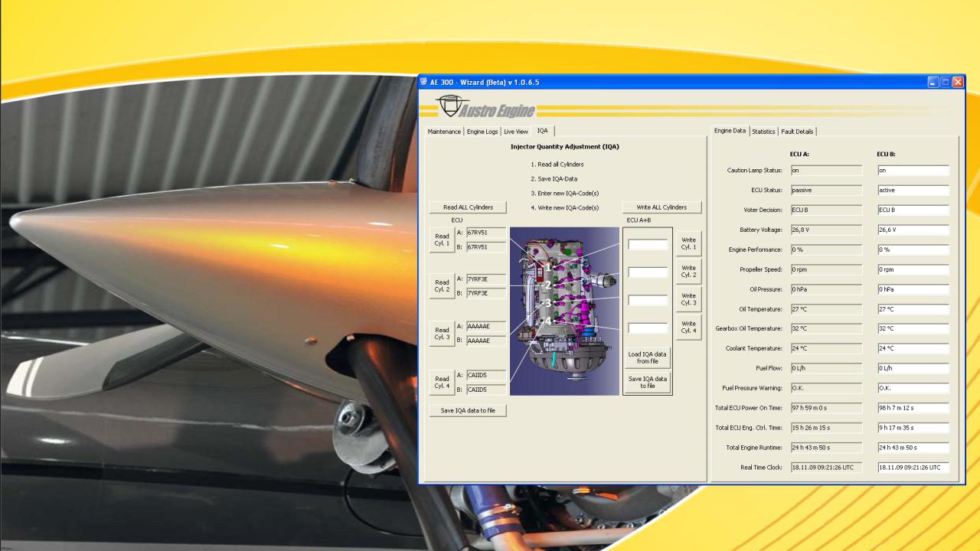
Task: Select the IQA tab
Action: click(543, 131)
